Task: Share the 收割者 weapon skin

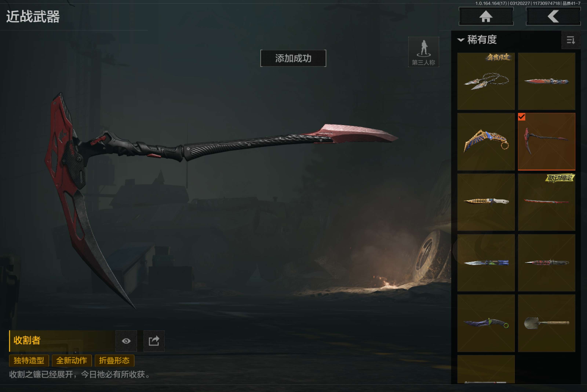Action: 154,341
